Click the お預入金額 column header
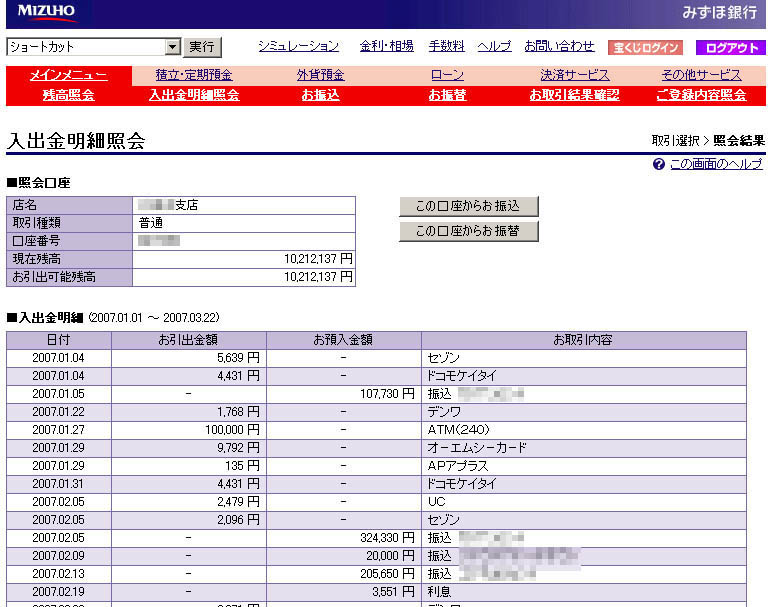 [x=343, y=340]
